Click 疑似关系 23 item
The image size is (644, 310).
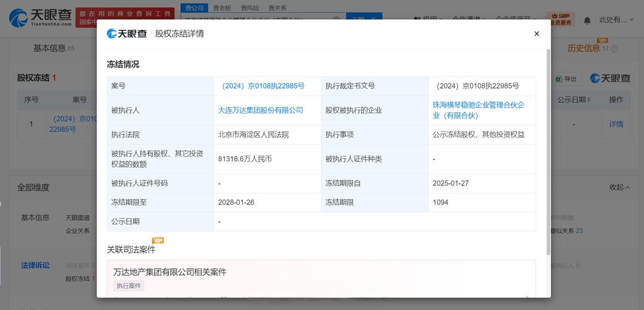tap(567, 231)
